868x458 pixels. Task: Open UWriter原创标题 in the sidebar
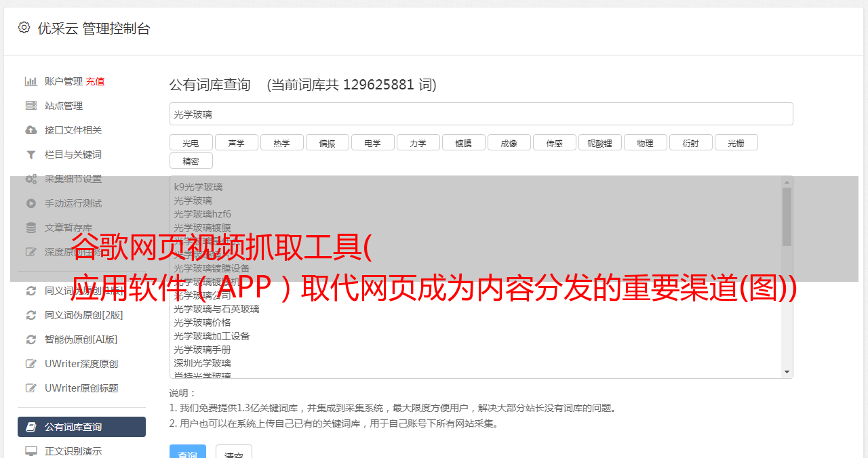81,388
